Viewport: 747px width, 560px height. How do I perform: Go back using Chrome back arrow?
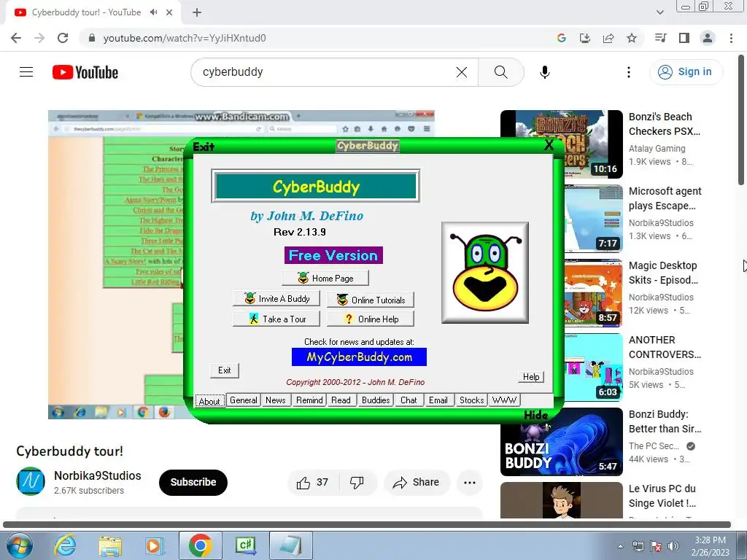pyautogui.click(x=16, y=38)
